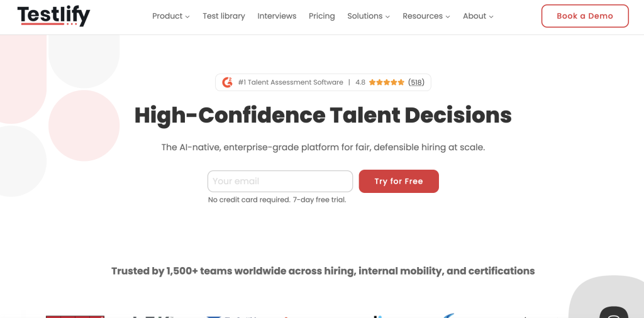Image resolution: width=644 pixels, height=318 pixels.
Task: Click the #1 Talent Assessment Software badge
Action: click(x=291, y=82)
